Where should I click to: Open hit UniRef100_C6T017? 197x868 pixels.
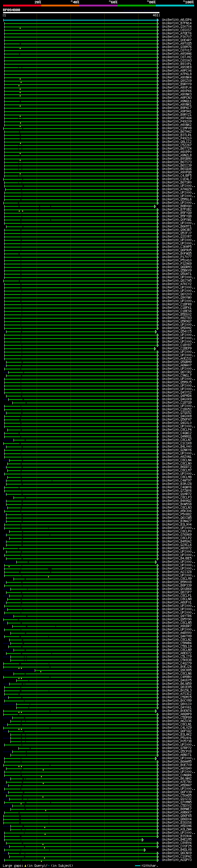(176, 50)
